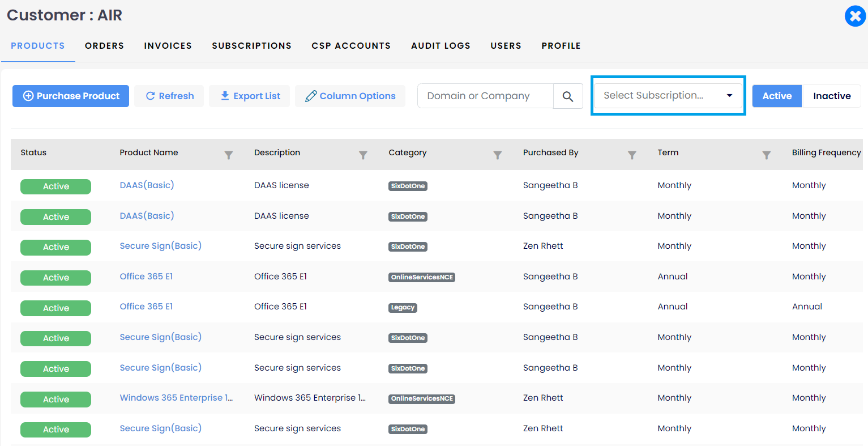Click Zen Rhett in Windows 365 row
This screenshot has height=446, width=868.
[x=543, y=398]
